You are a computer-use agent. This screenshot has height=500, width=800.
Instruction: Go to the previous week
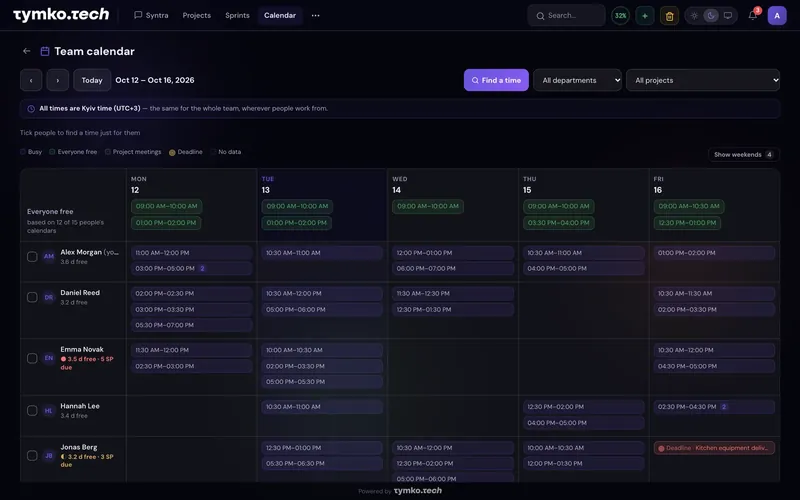(x=31, y=80)
